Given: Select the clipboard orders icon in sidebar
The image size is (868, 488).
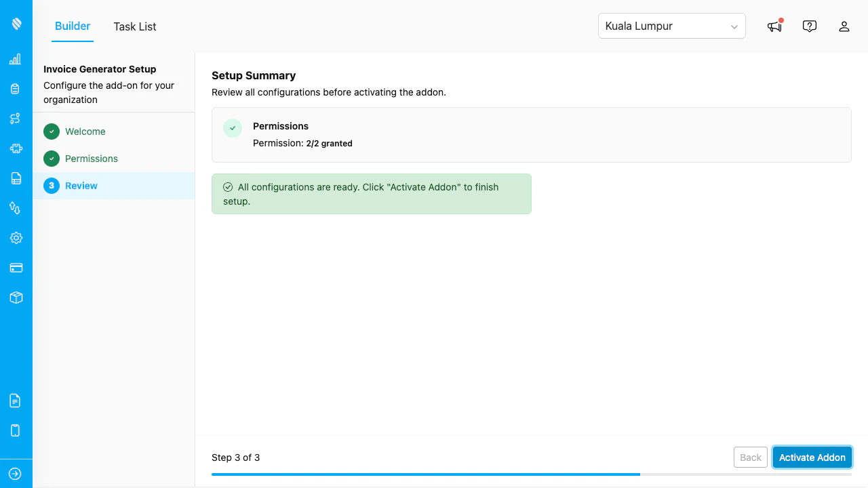Looking at the screenshot, I should 15,88.
